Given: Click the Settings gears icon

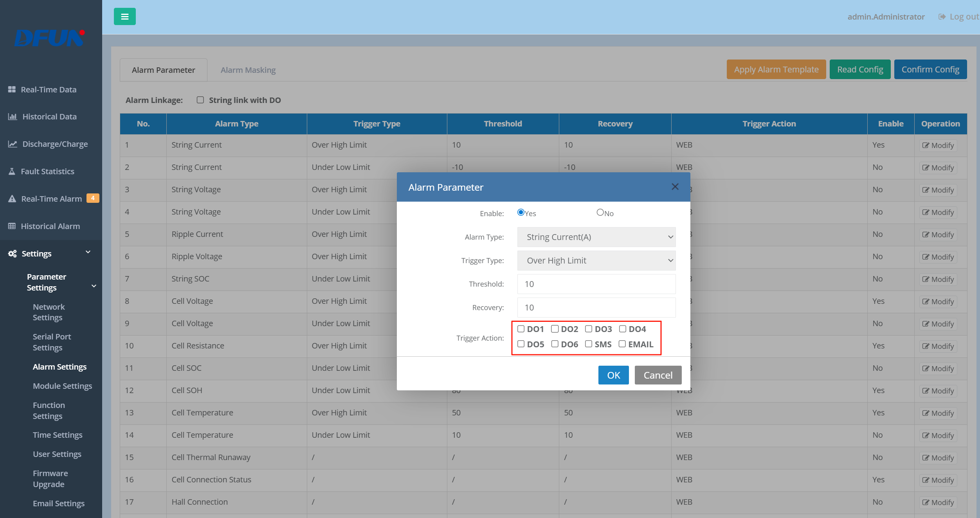Looking at the screenshot, I should click(13, 254).
